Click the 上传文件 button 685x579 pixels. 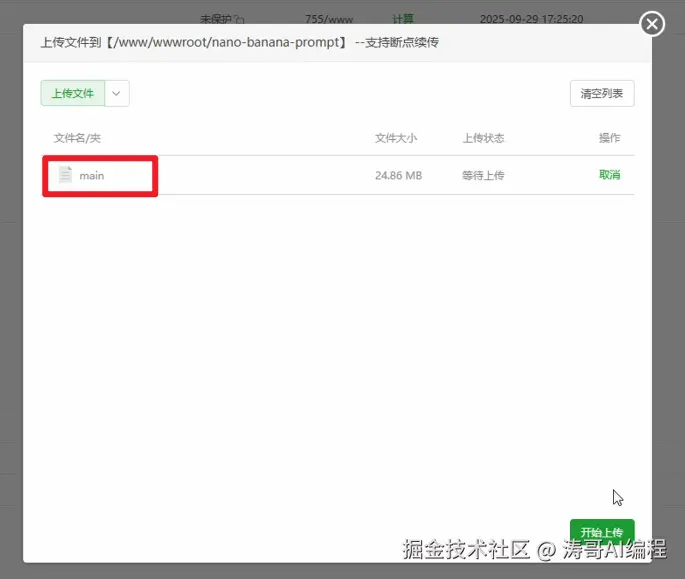[73, 93]
